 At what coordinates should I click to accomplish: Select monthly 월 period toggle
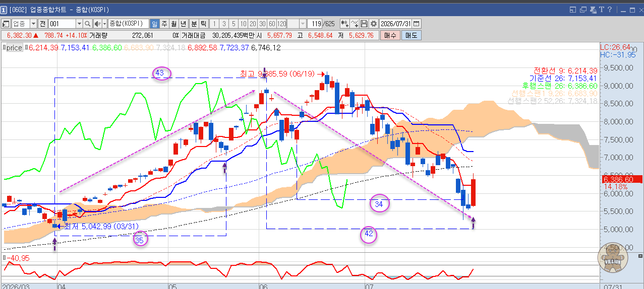(x=174, y=24)
